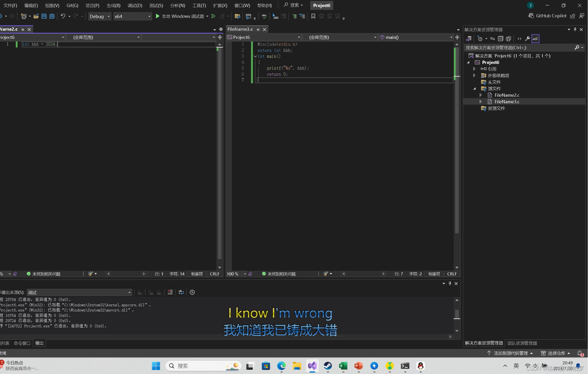588x374 pixels.
Task: Expand the 引用 References node
Action: (x=474, y=69)
